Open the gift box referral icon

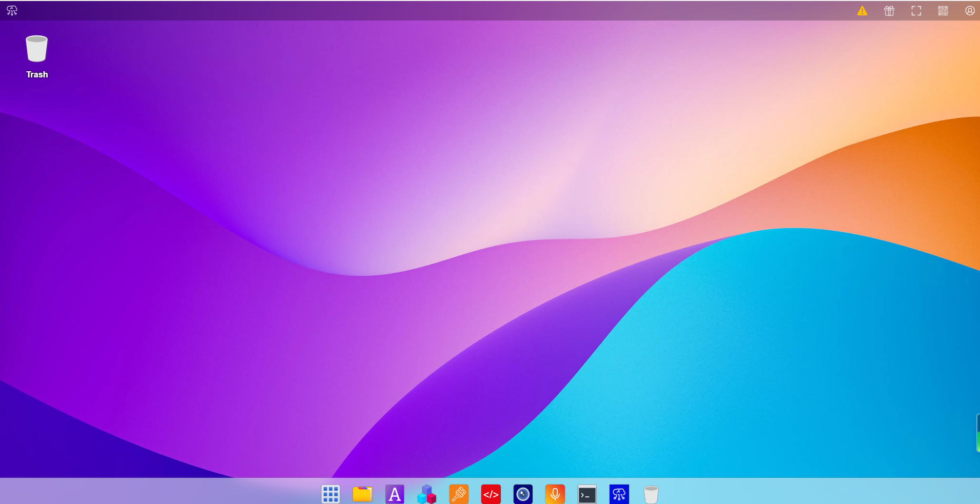point(889,11)
